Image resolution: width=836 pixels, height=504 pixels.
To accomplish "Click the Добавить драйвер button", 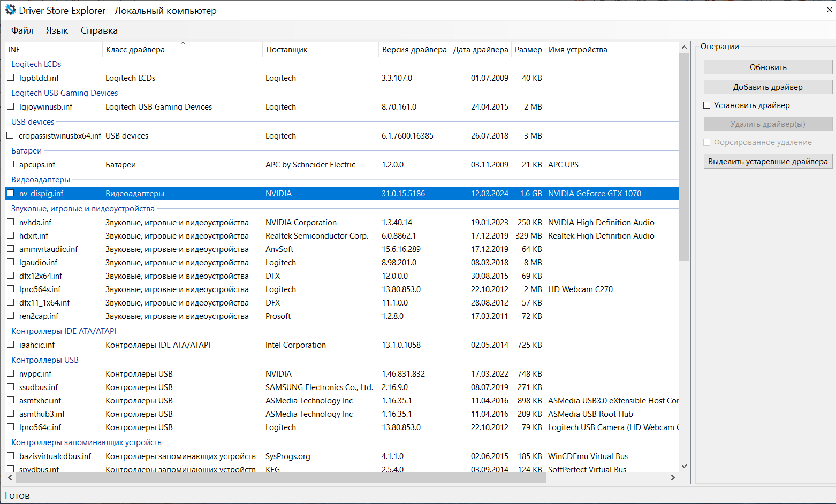I will coord(768,87).
